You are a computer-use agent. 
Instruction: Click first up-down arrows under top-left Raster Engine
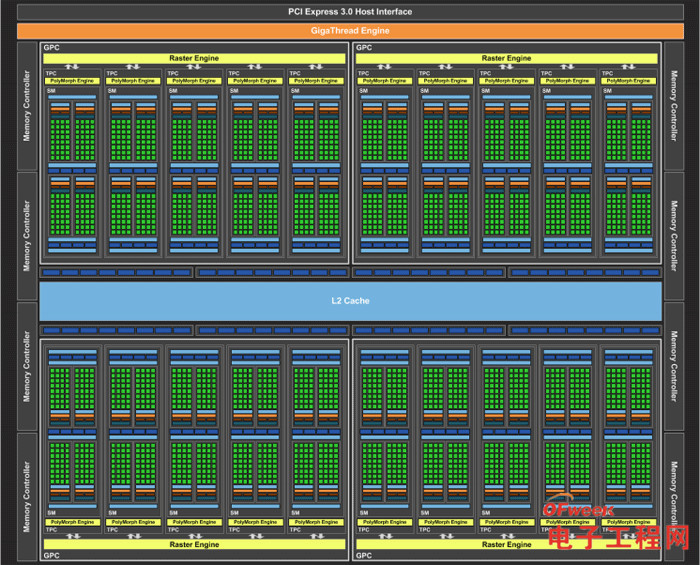tap(72, 67)
